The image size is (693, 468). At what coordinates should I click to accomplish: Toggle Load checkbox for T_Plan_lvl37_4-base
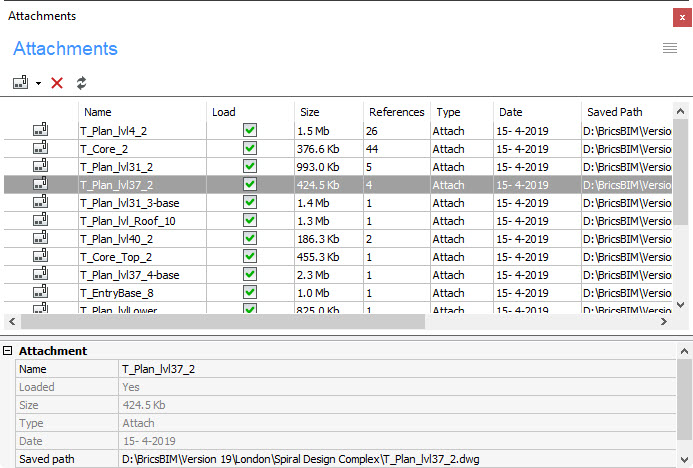click(x=250, y=274)
